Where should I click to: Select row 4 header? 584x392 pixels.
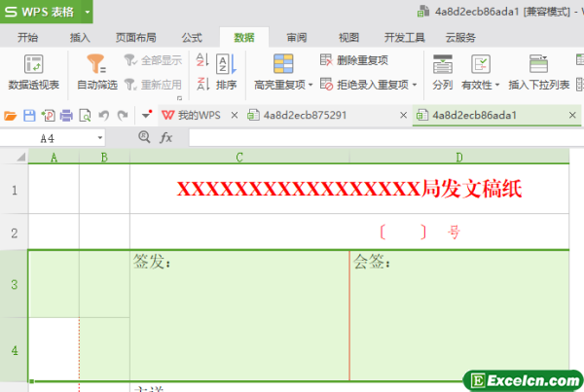pyautogui.click(x=15, y=350)
